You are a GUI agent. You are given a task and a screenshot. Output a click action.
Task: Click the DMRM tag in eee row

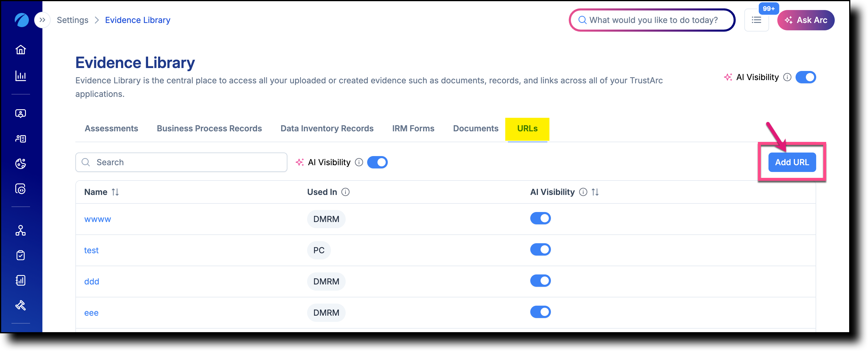point(326,313)
